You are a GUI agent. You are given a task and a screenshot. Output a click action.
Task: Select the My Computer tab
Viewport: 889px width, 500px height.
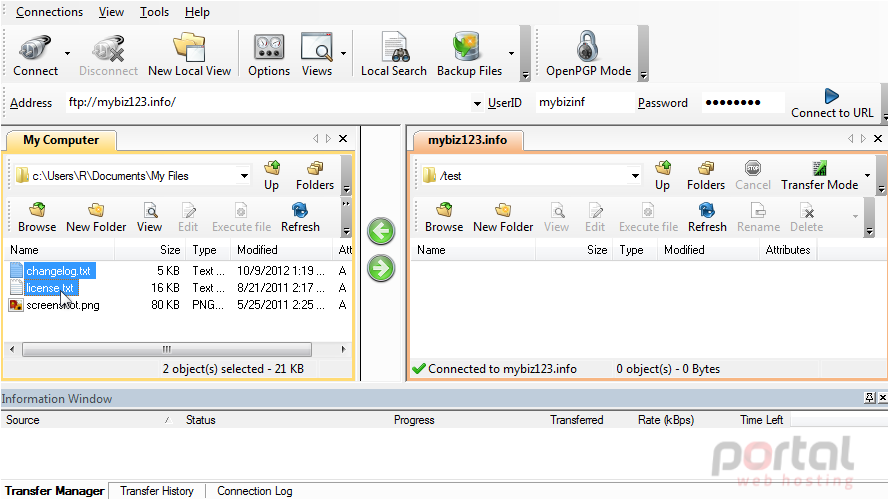tap(61, 140)
